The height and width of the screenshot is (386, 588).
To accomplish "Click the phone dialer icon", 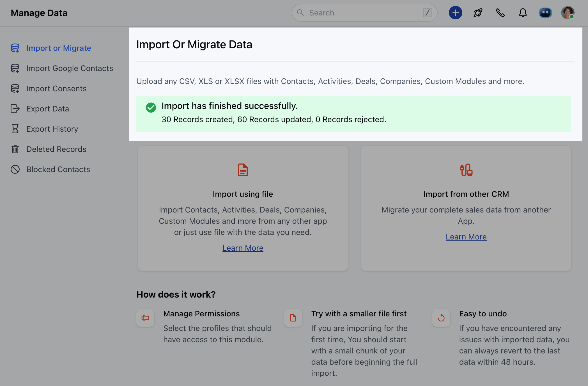I will [500, 13].
